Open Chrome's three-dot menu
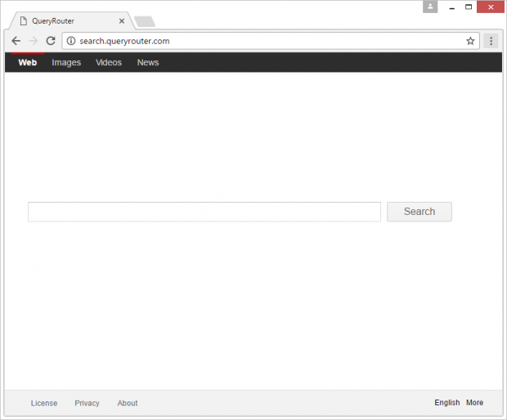The height and width of the screenshot is (420, 507). click(491, 41)
